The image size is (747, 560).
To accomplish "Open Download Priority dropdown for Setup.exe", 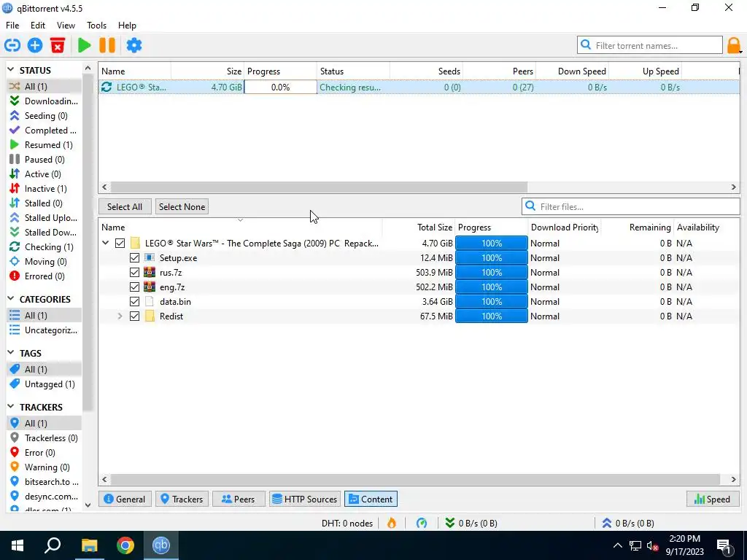I will [564, 258].
